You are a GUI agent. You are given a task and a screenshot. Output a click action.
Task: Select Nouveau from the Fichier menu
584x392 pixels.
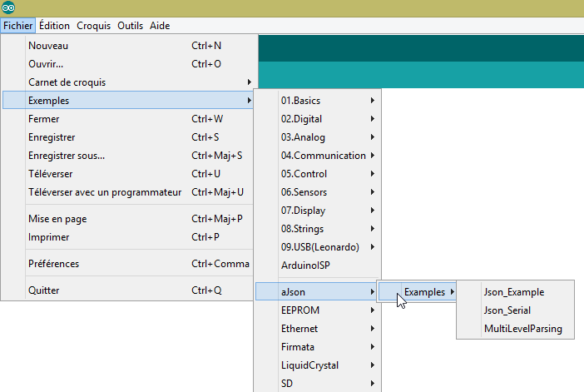pyautogui.click(x=48, y=46)
